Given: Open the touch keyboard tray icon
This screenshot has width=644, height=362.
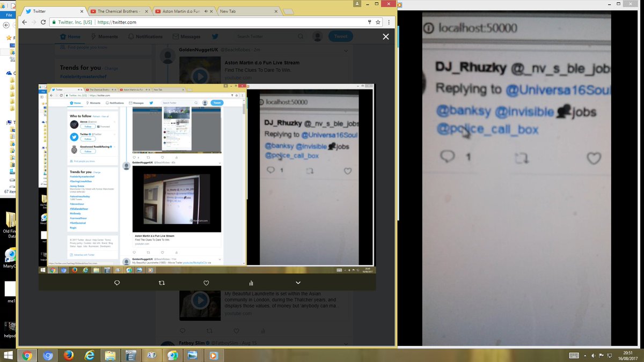Looking at the screenshot, I should (x=573, y=355).
